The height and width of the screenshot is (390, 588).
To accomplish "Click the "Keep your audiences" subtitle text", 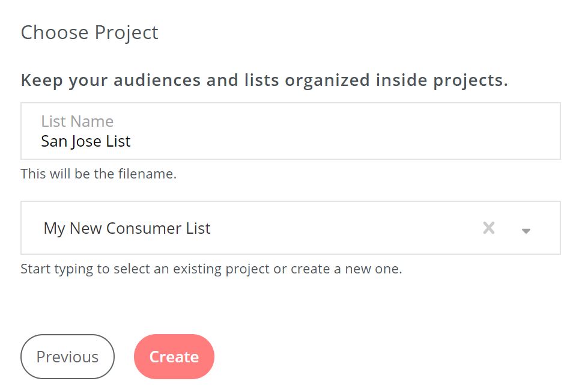I will click(x=264, y=80).
